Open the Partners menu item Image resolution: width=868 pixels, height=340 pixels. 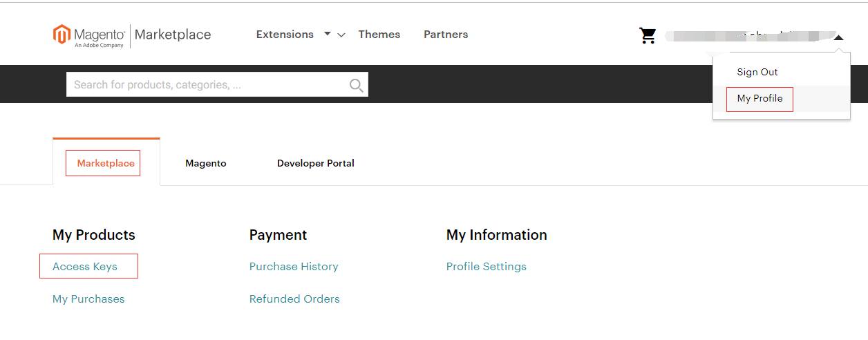coord(446,35)
